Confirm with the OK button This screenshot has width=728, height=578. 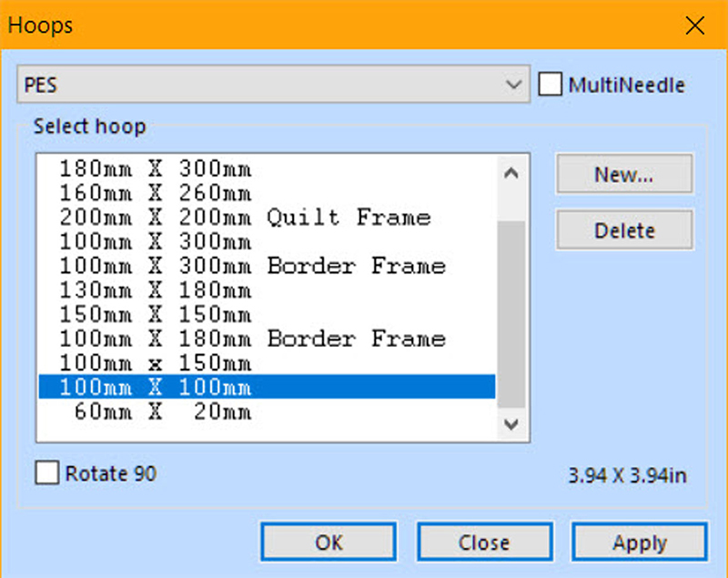coord(329,543)
